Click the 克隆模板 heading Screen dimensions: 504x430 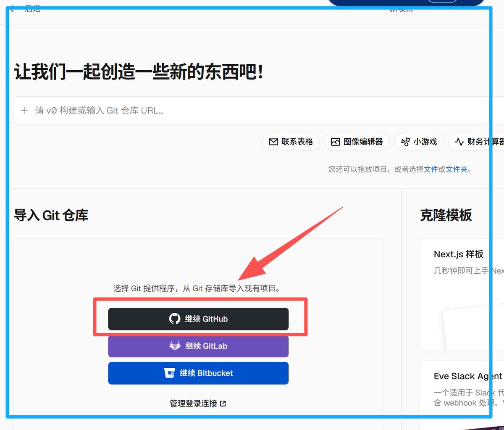446,215
